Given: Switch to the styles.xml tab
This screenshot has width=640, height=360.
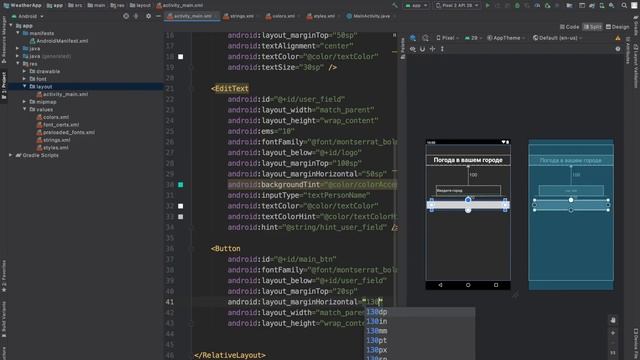Looking at the screenshot, I should 323,16.
